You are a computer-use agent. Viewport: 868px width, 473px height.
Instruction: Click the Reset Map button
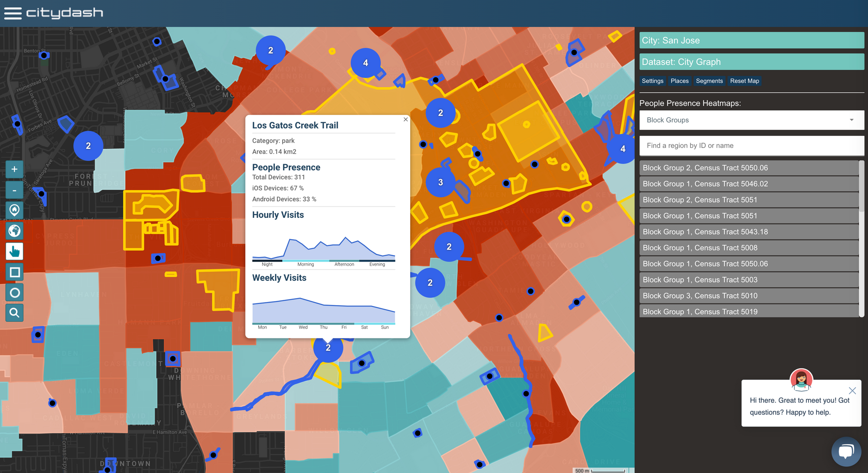pyautogui.click(x=744, y=81)
